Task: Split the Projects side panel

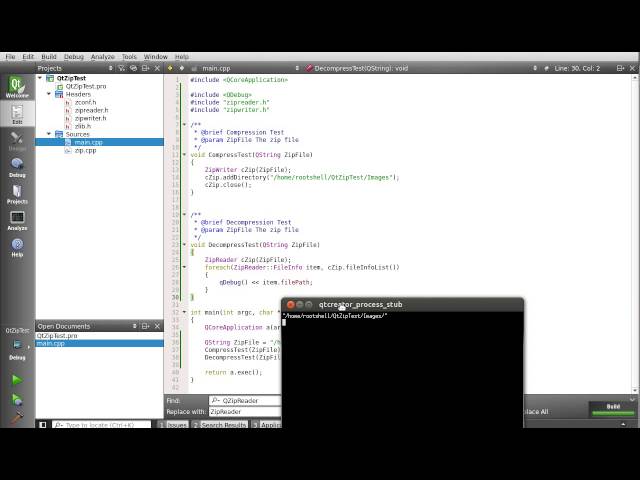Action: click(x=145, y=68)
